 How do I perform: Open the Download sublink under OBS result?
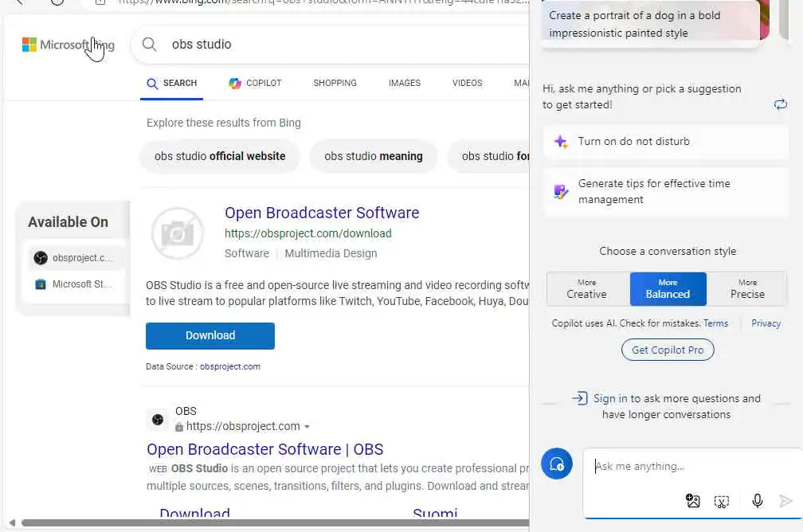coord(194,513)
